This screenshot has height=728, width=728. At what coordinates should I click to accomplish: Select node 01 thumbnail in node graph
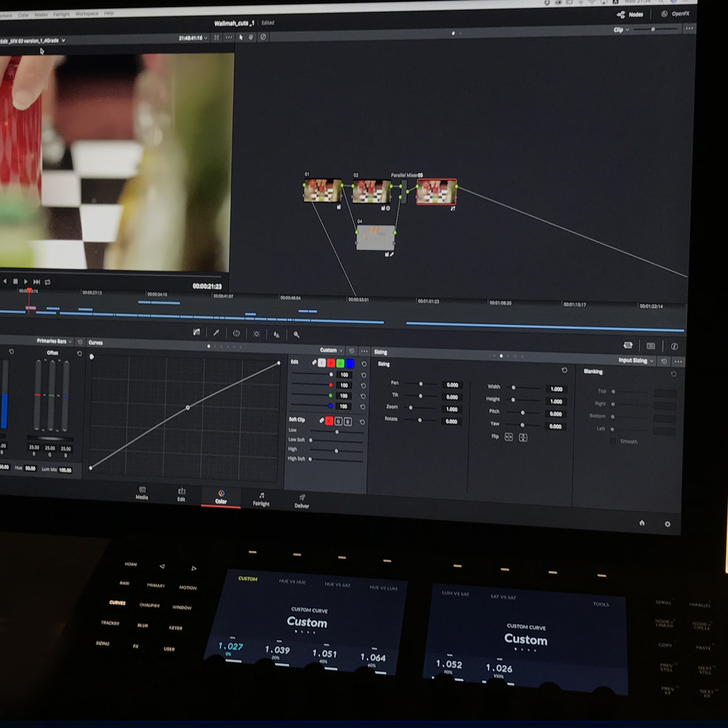323,191
